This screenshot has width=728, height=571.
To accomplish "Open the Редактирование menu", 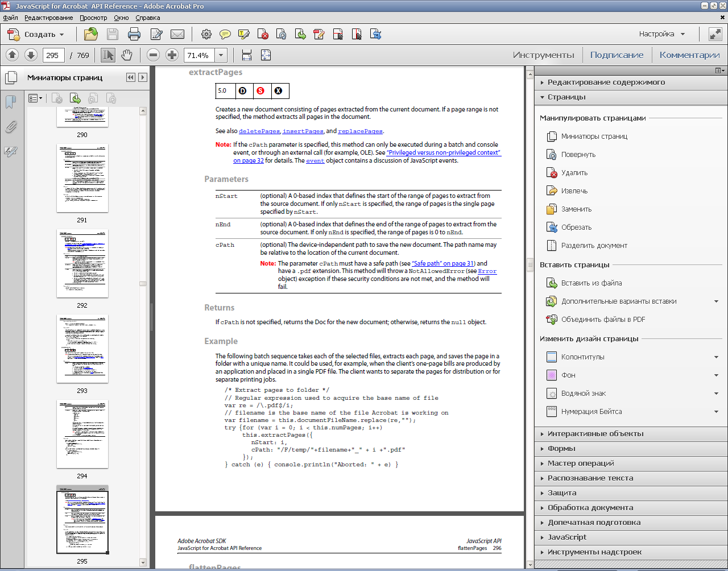I will [48, 18].
